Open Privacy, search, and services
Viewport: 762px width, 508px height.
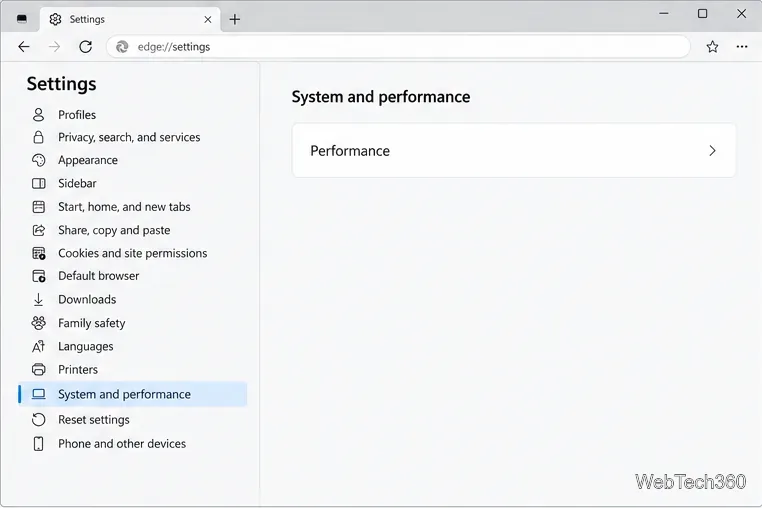129,138
